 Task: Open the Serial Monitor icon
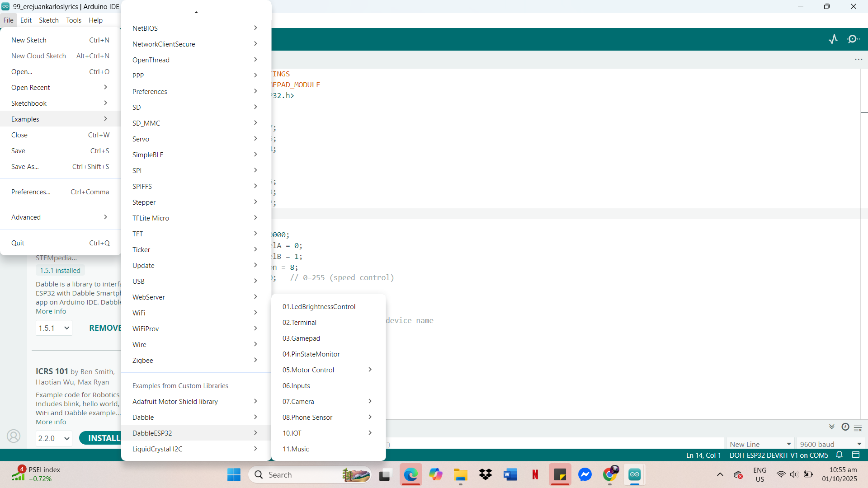coord(853,39)
